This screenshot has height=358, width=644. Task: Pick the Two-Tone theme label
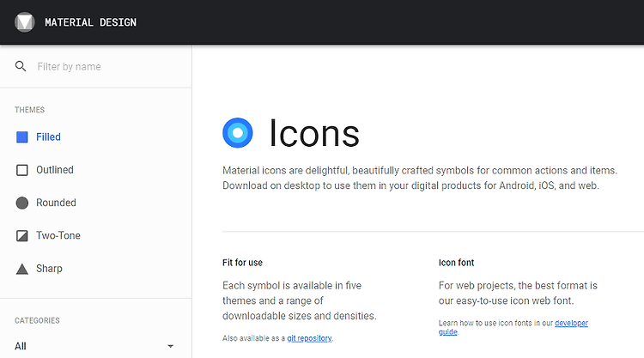(58, 235)
